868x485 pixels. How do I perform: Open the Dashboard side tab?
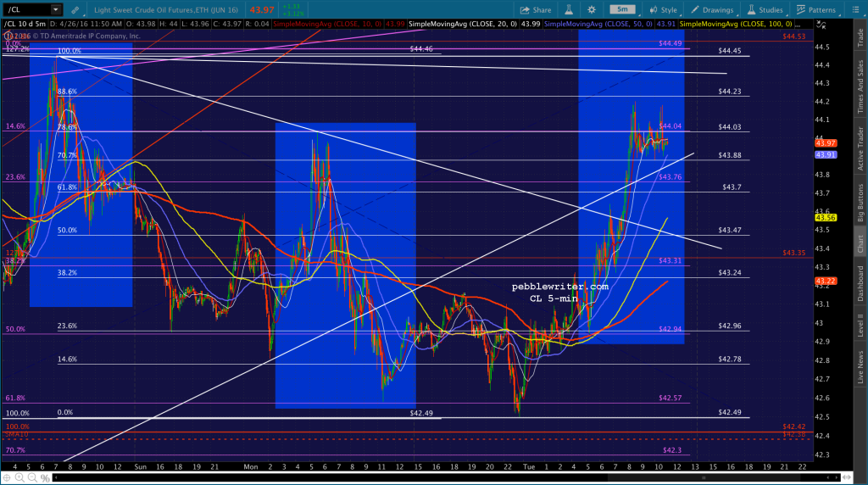(x=860, y=283)
